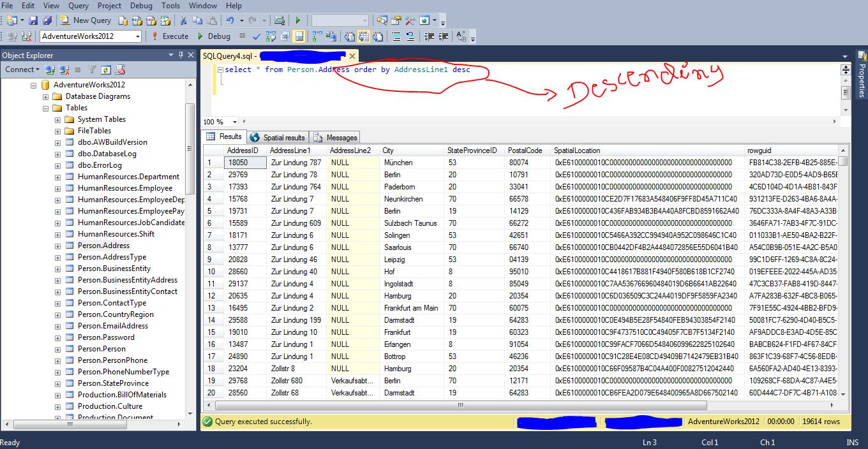Display the Estimated Execution Plan
868x449 pixels.
click(x=272, y=36)
